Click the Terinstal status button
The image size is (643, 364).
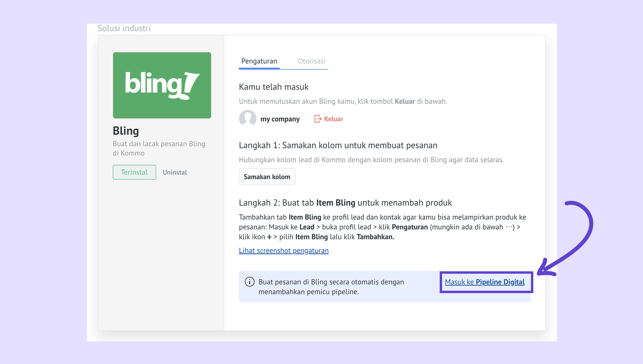click(134, 172)
